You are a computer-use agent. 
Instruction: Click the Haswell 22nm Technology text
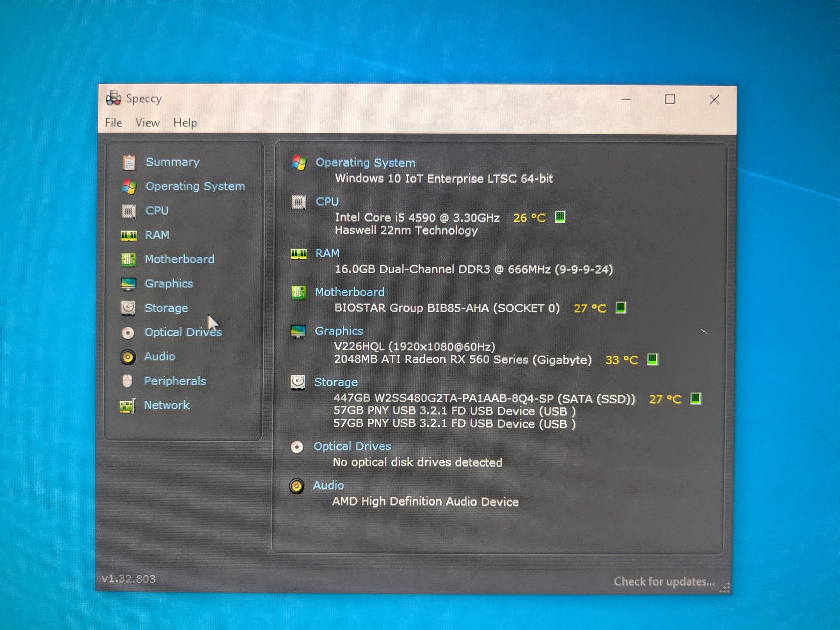(x=406, y=231)
